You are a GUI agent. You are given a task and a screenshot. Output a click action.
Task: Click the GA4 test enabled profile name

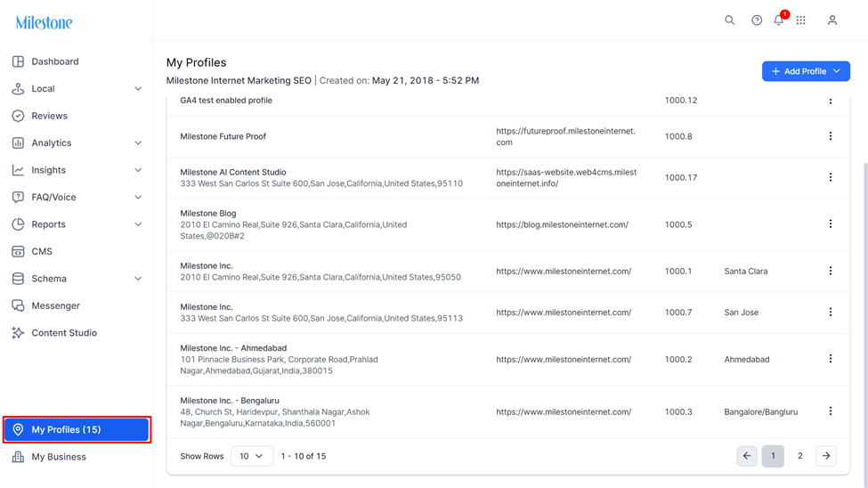click(x=226, y=101)
